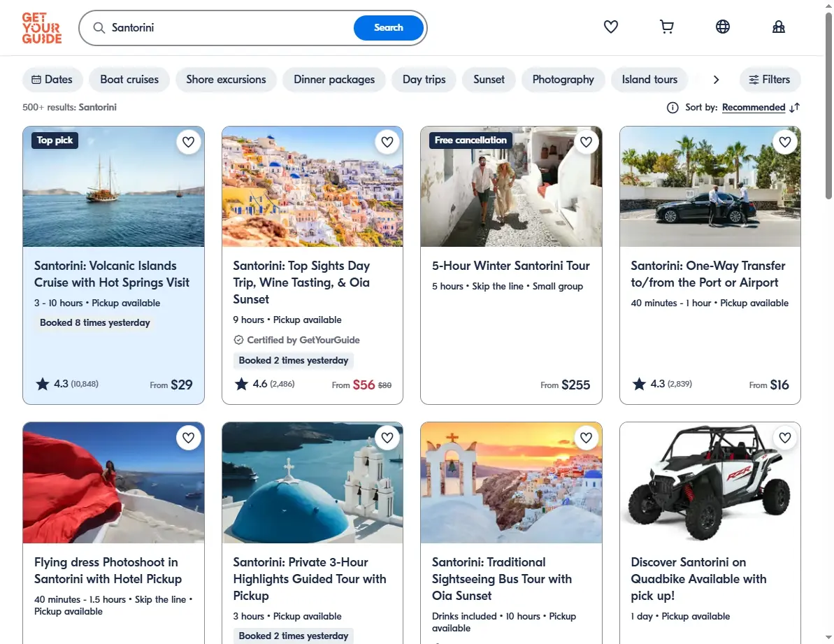Screen dimensions: 834x644
Task: Favorite the 5-Hour Winter Santorini Tour card
Action: pyautogui.click(x=586, y=142)
